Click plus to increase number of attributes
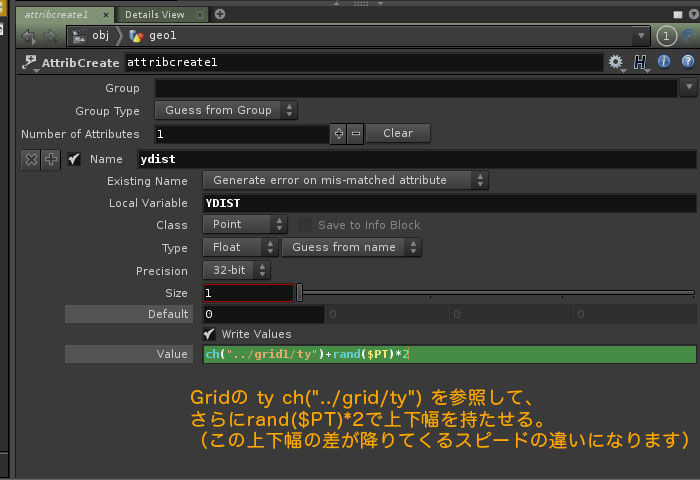 click(x=339, y=133)
